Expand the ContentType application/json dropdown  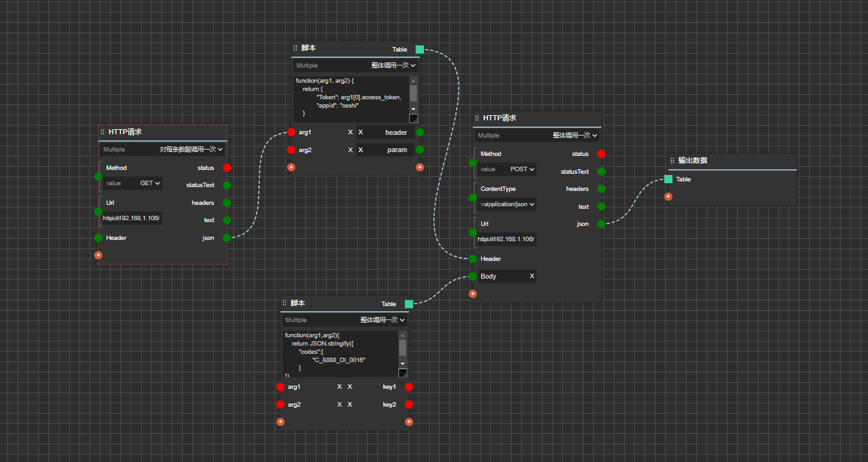[x=508, y=204]
